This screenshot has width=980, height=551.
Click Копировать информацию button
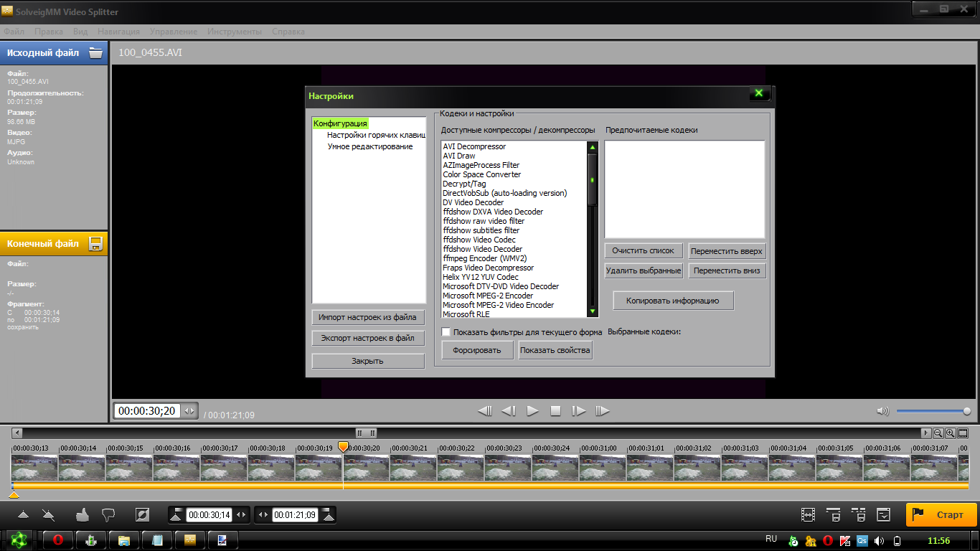[x=673, y=301]
